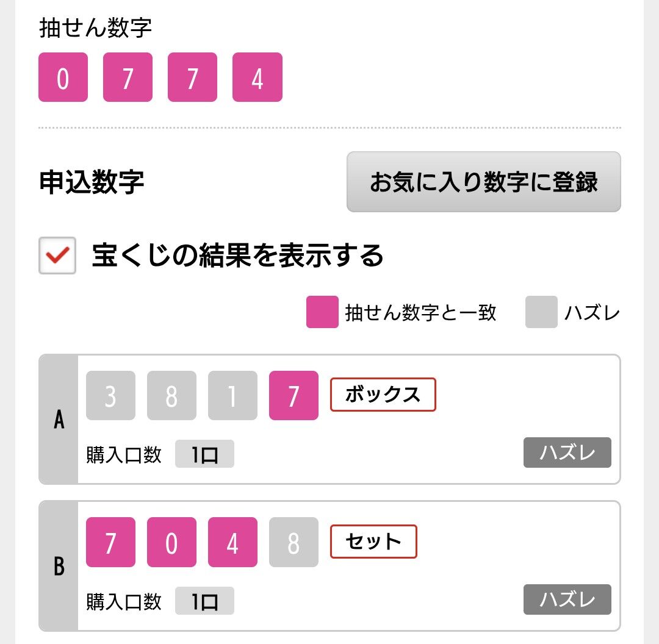659x644 pixels.
Task: Click the ハズレ result badge in row B
Action: point(567,599)
